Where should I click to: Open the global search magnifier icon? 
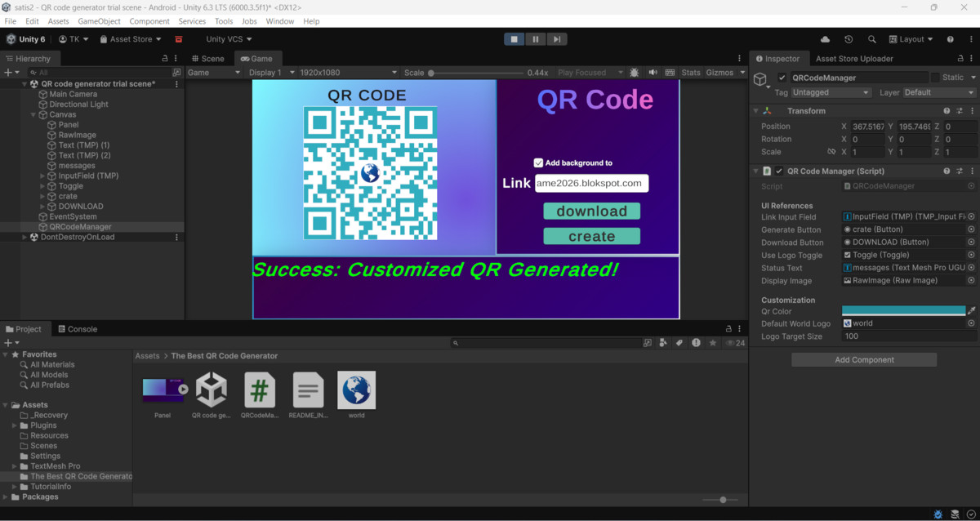871,39
